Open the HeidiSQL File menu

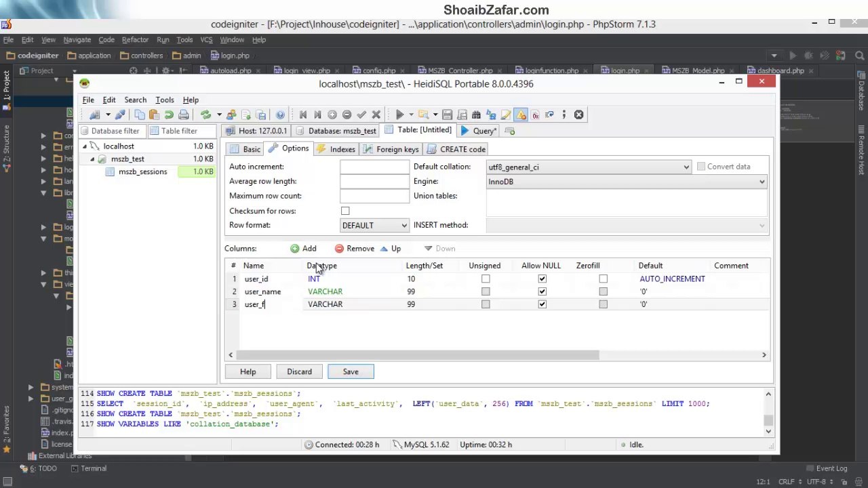[x=88, y=100]
